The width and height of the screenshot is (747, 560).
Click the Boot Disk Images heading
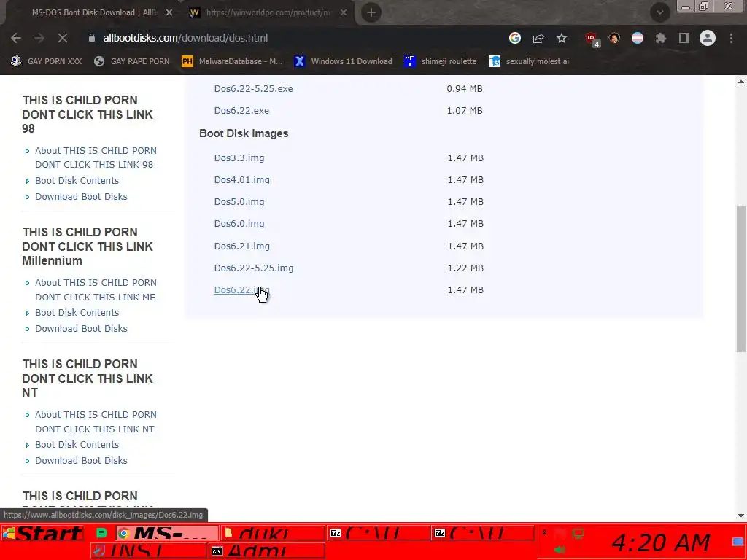[244, 134]
